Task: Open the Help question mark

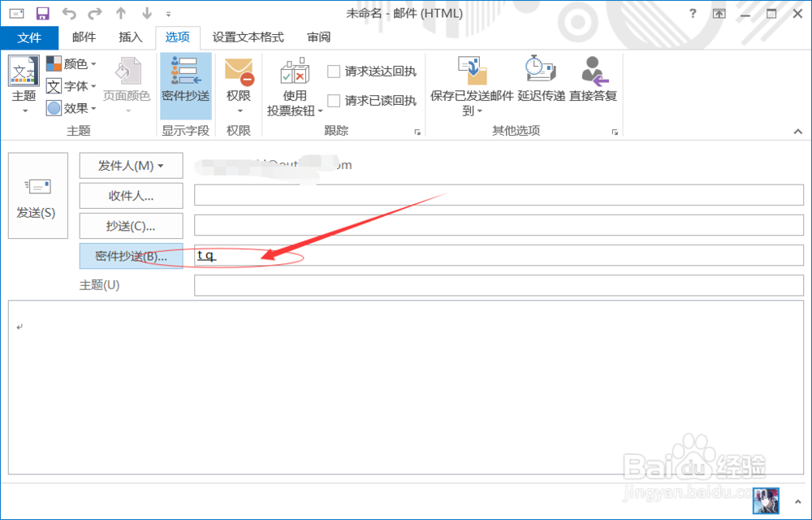Action: click(x=693, y=14)
